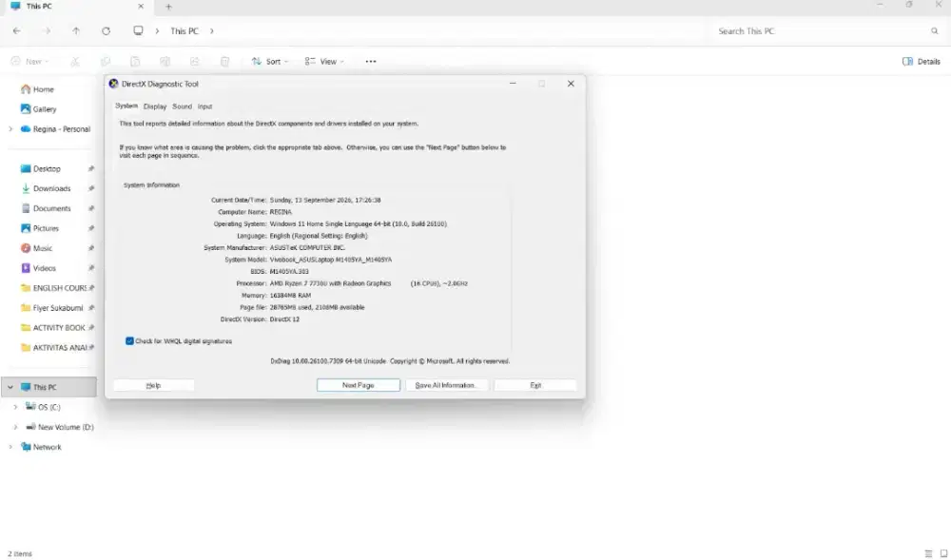Click the monitor icon in address bar
This screenshot has height=560, width=951.
coord(138,30)
